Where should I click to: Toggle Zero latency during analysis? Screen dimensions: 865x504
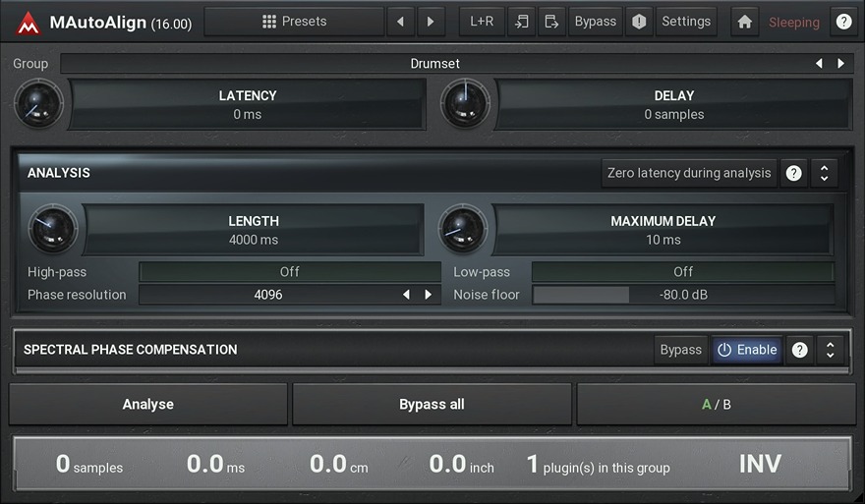click(689, 173)
